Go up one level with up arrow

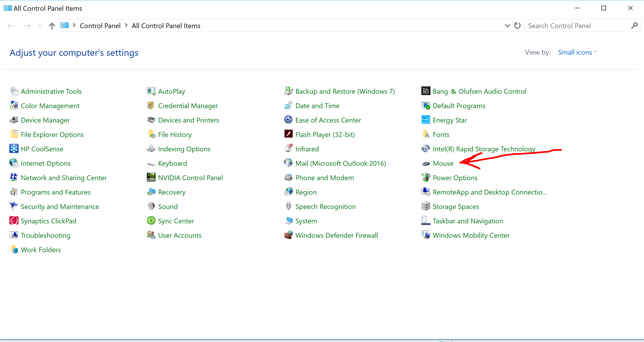pos(52,26)
